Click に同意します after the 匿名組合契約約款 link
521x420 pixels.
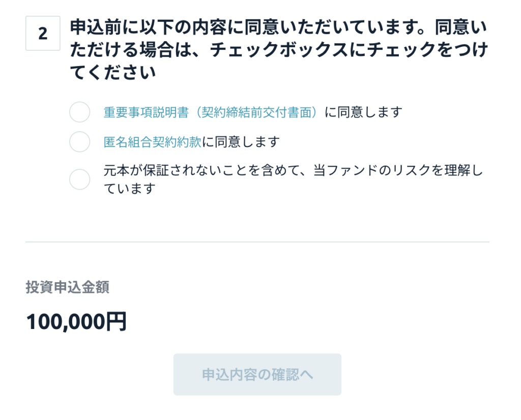tap(241, 142)
